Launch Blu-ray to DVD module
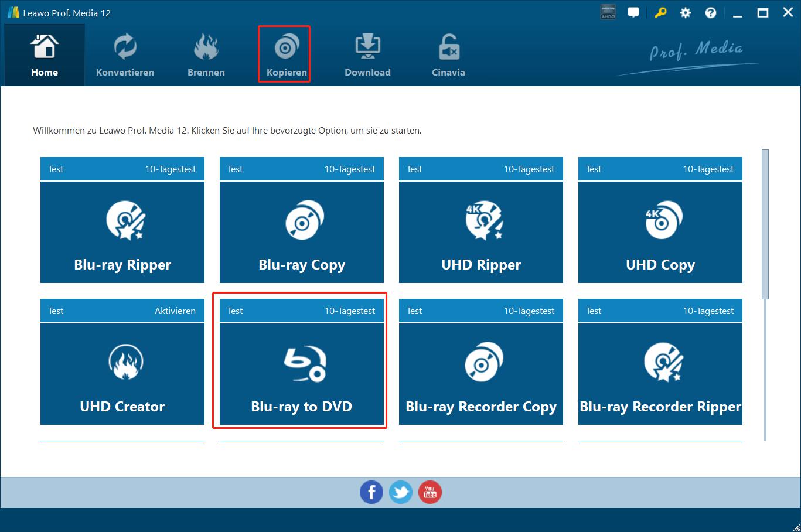The image size is (801, 532). tap(302, 374)
